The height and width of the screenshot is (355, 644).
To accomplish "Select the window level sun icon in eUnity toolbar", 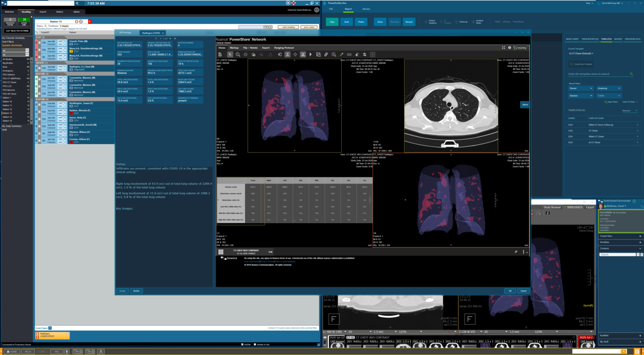I will coord(246,54).
